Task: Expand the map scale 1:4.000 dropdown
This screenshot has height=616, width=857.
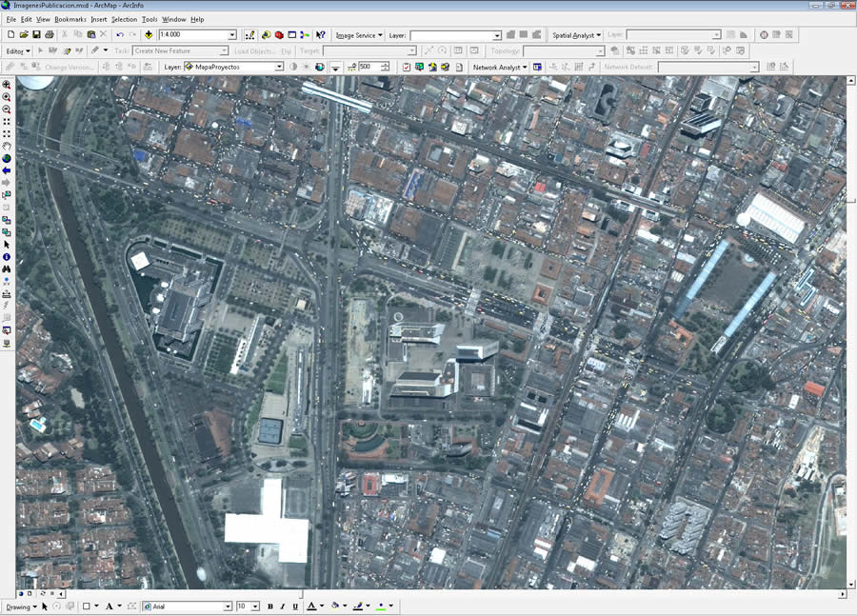Action: 232,35
